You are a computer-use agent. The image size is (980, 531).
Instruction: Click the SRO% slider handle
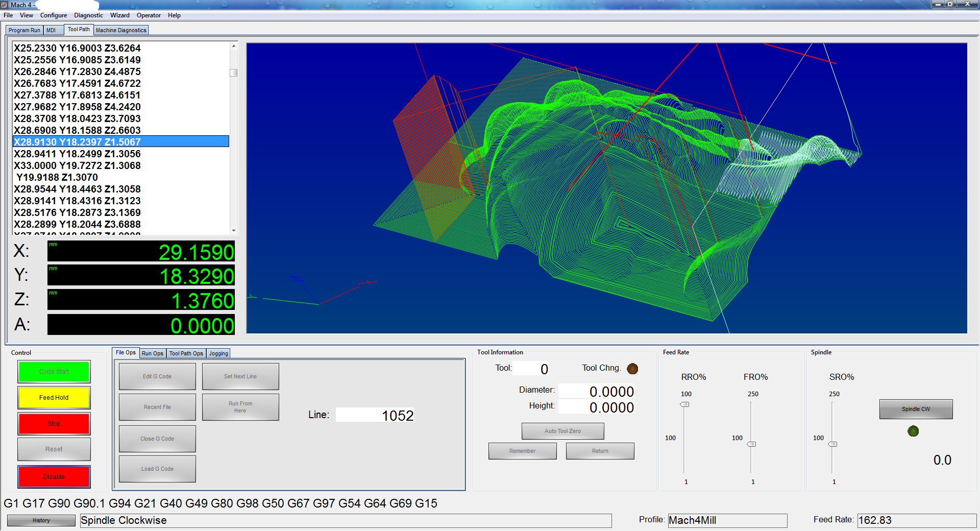coord(832,444)
